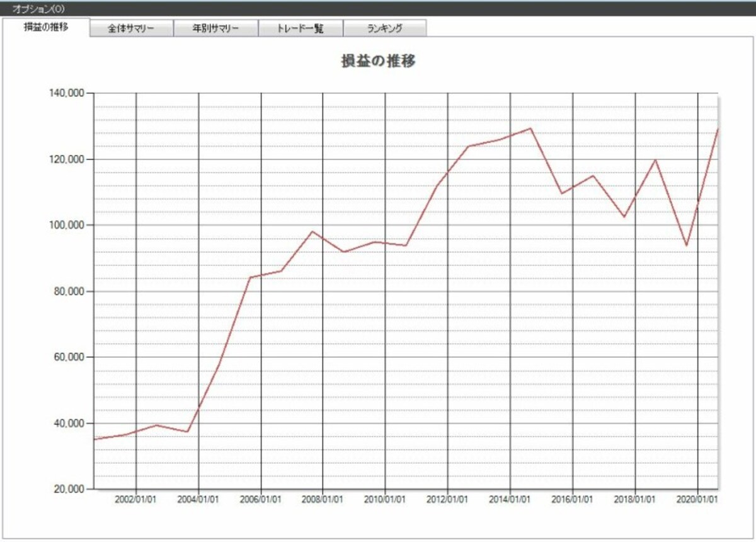Click the 2010/01/01 x-axis label
The width and height of the screenshot is (756, 542).
point(385,499)
